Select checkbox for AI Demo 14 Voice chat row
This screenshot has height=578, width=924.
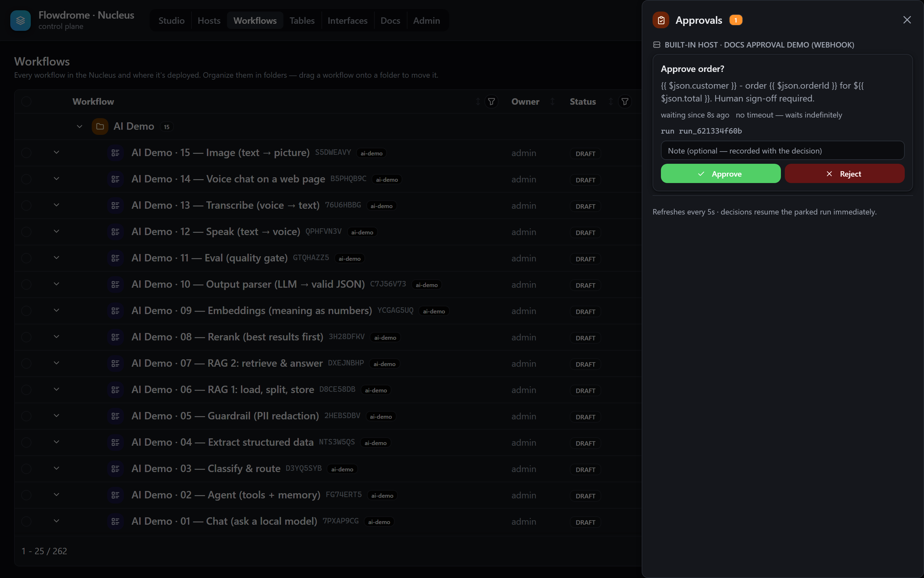click(x=26, y=179)
